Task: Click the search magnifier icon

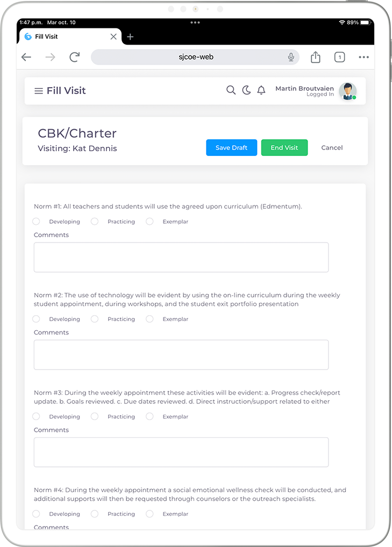Action: pyautogui.click(x=231, y=90)
